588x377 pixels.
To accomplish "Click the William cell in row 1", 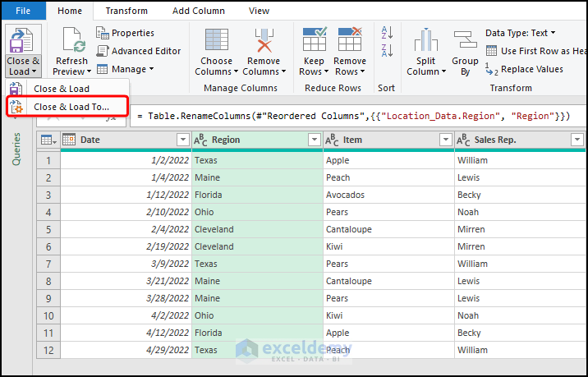I will click(520, 160).
